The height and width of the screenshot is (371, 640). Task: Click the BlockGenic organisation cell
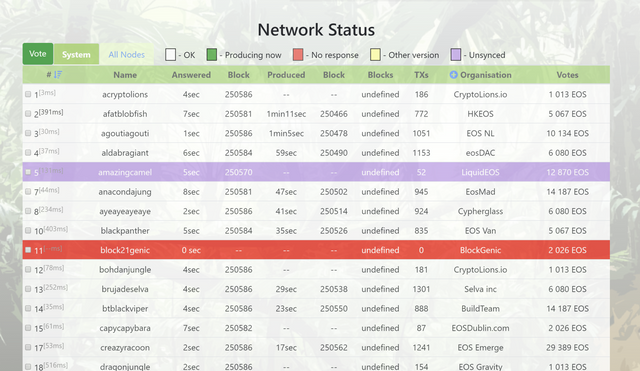[x=480, y=250]
